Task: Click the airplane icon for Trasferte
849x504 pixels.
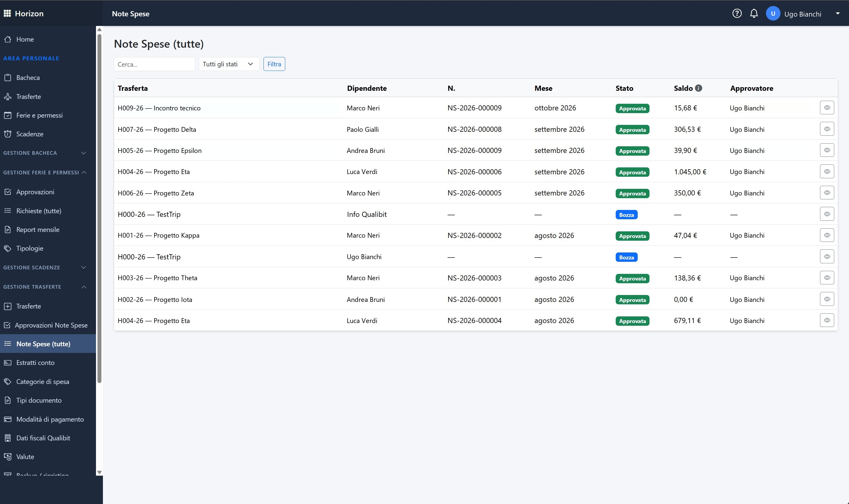Action: pyautogui.click(x=8, y=97)
